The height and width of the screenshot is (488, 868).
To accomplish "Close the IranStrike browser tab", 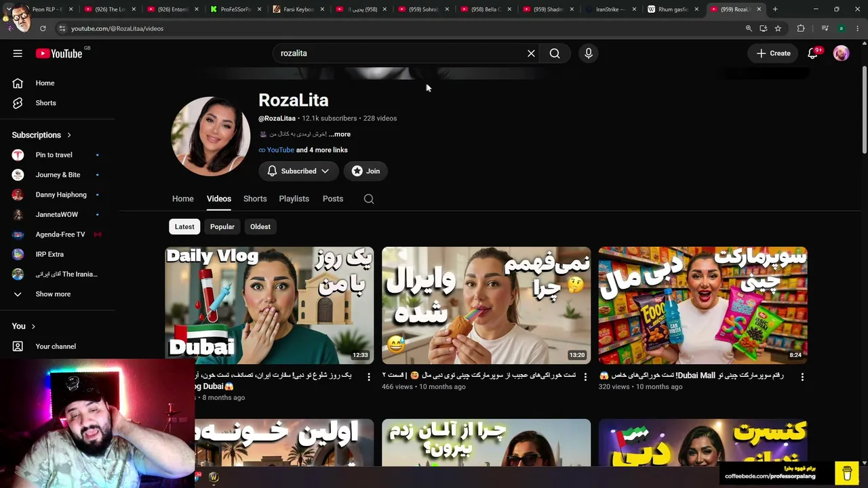I will [634, 9].
